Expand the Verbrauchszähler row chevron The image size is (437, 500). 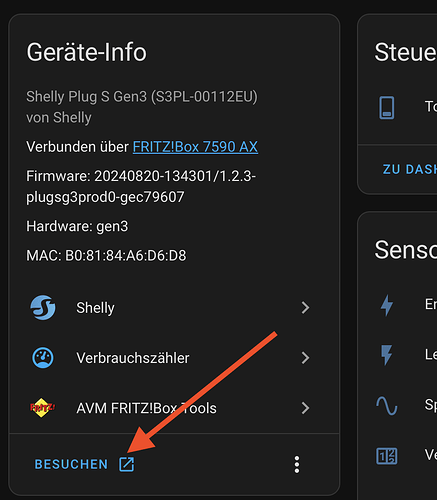(x=305, y=358)
